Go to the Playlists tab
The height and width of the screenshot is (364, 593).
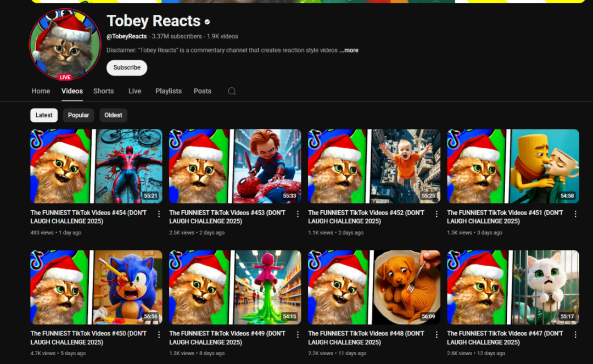(x=168, y=91)
